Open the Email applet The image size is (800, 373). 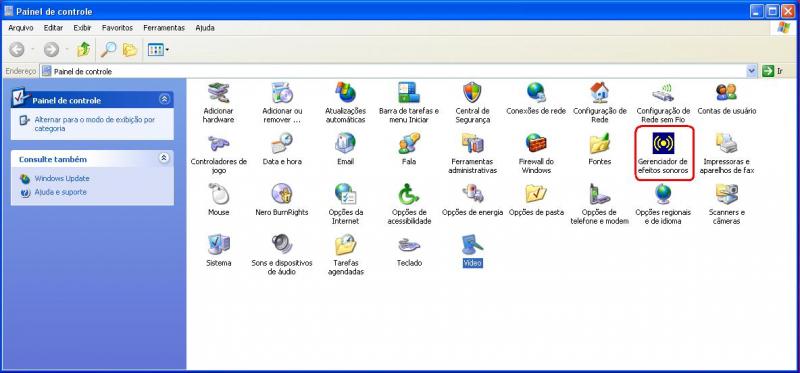point(345,148)
